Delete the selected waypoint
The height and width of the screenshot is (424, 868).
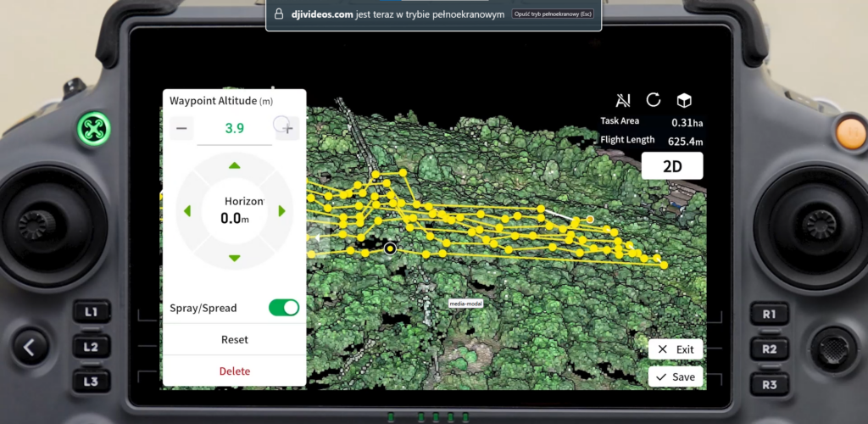pyautogui.click(x=235, y=371)
